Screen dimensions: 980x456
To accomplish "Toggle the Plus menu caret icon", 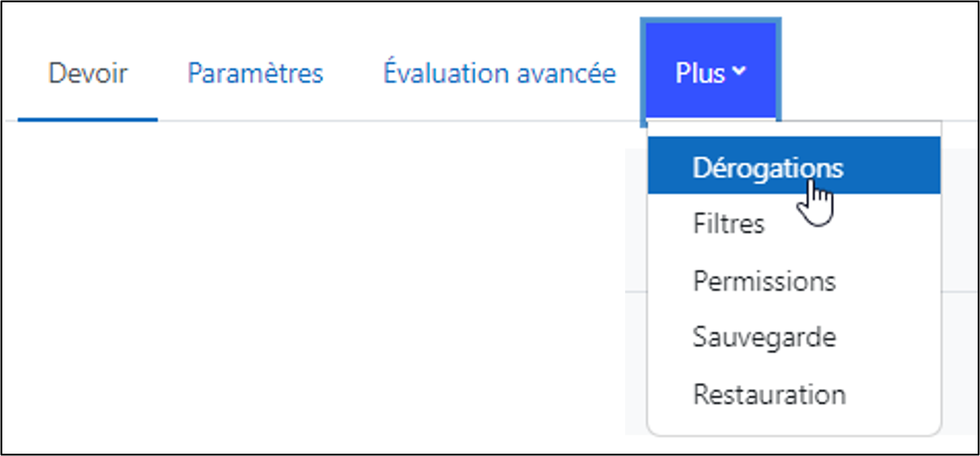I will pos(740,71).
